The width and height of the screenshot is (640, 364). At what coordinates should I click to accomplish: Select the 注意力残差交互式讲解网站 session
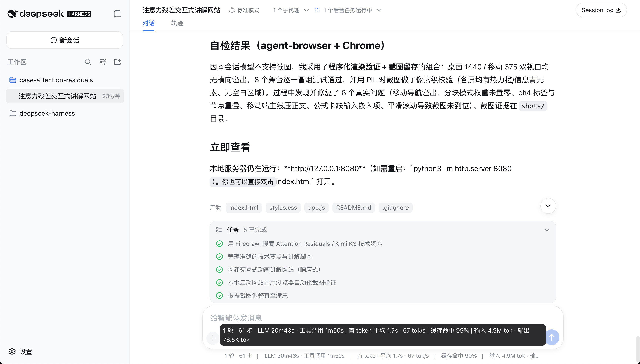click(x=65, y=96)
